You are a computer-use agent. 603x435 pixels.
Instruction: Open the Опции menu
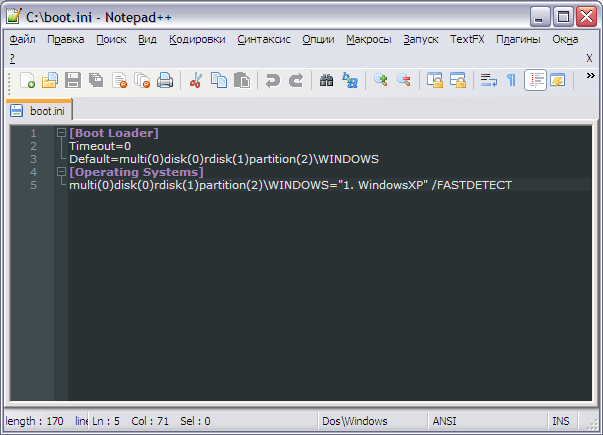pyautogui.click(x=318, y=39)
